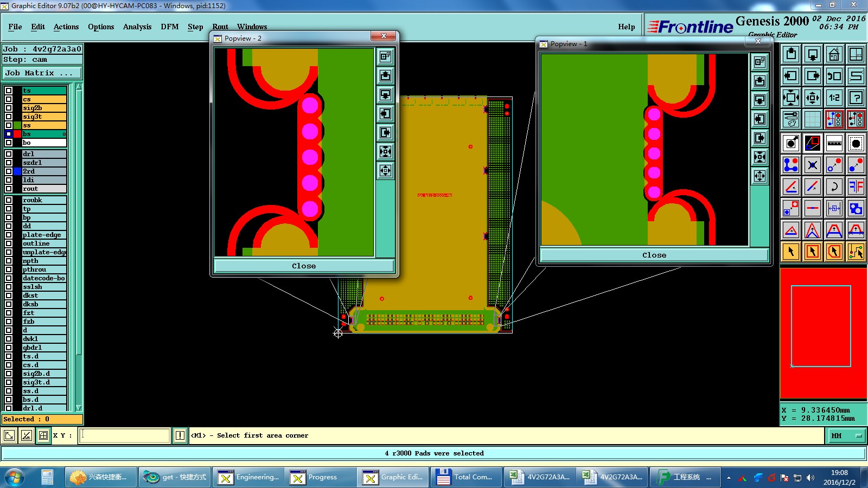Click the X Y coordinate input field

(124, 435)
